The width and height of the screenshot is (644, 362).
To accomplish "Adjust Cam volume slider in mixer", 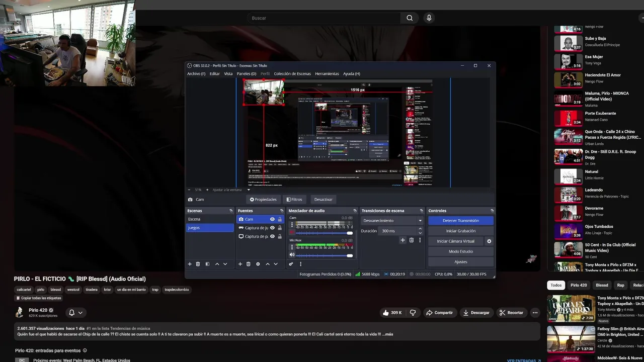I will point(324,233).
